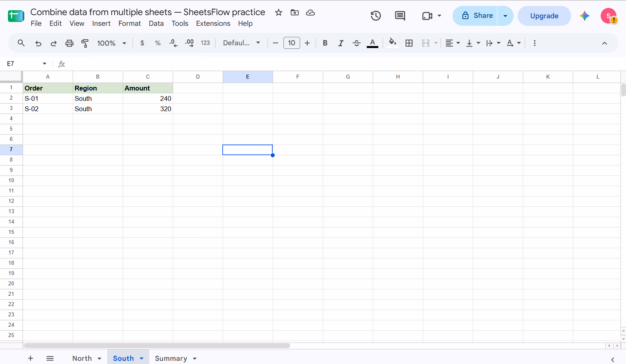Print the spreadsheet
This screenshot has height=364, width=626.
coord(69,43)
